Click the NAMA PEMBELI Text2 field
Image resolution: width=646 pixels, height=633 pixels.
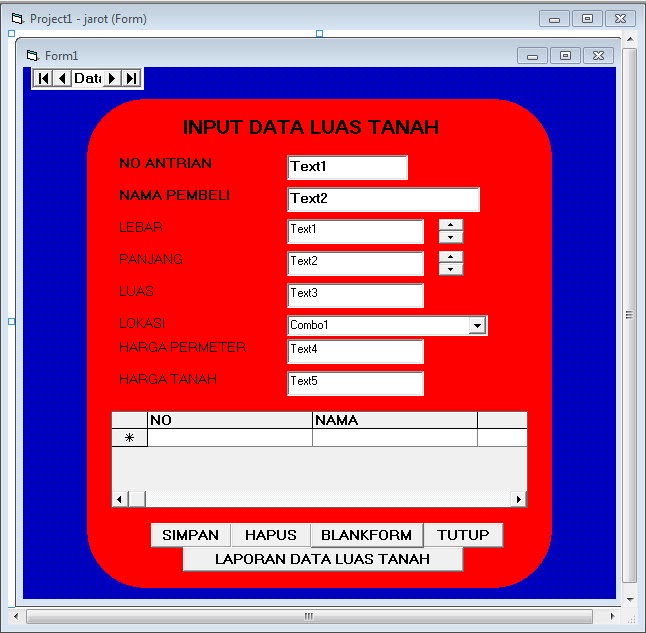click(x=384, y=199)
